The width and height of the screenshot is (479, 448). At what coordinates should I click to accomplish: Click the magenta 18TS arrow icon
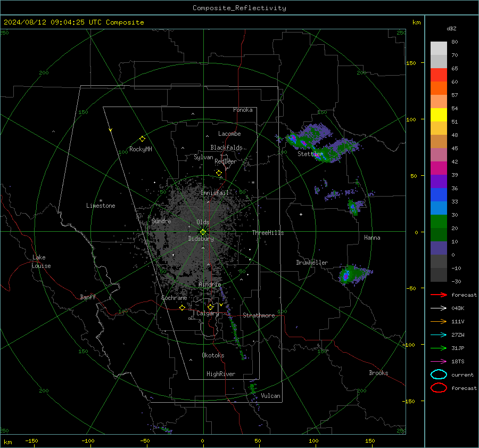coord(439,362)
